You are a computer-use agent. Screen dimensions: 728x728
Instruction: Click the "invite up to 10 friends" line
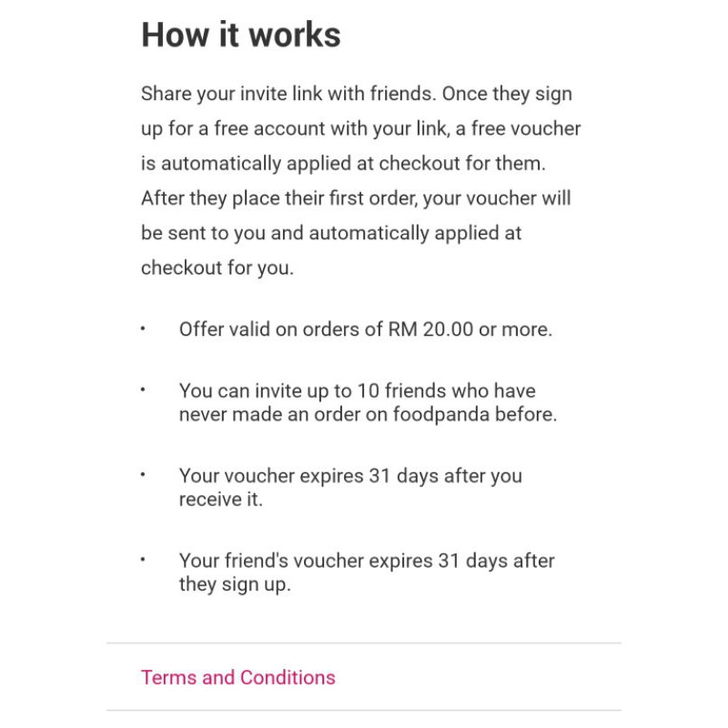[x=357, y=391]
